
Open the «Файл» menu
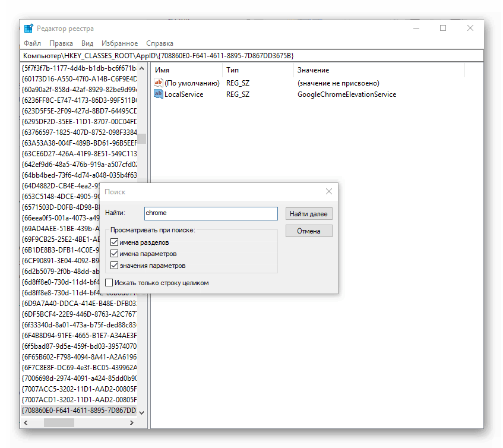pos(33,43)
